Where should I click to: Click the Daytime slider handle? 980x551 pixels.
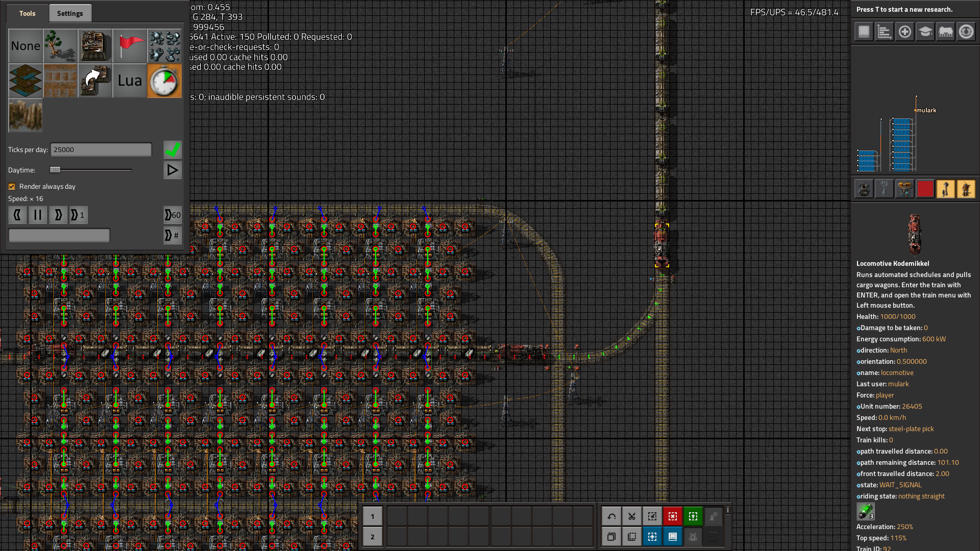pyautogui.click(x=55, y=170)
